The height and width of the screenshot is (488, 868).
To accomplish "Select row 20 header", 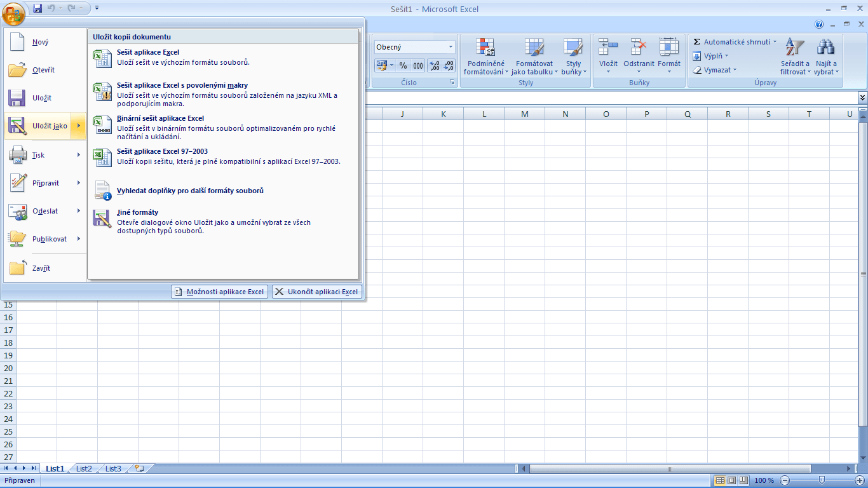I will (8, 368).
